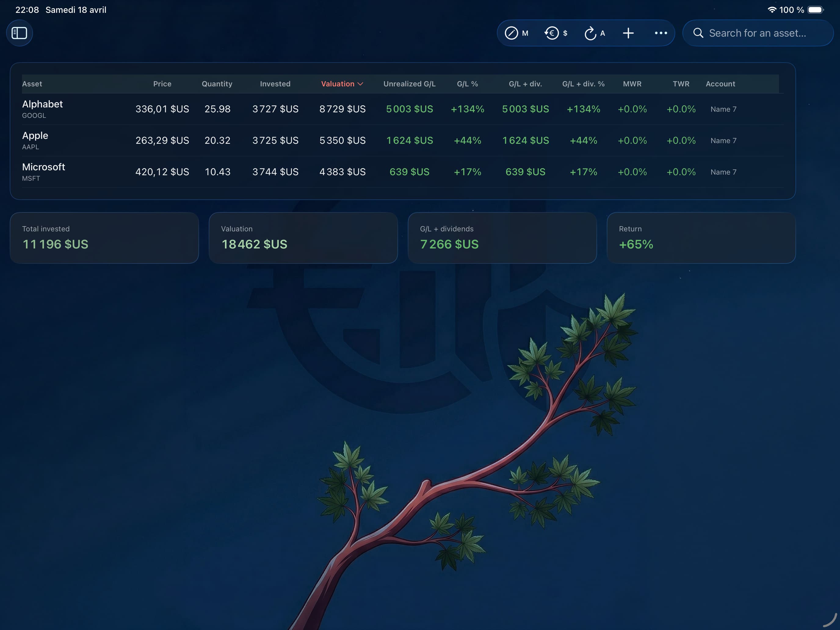The width and height of the screenshot is (840, 630).
Task: Add an asset with plus icon
Action: [628, 33]
